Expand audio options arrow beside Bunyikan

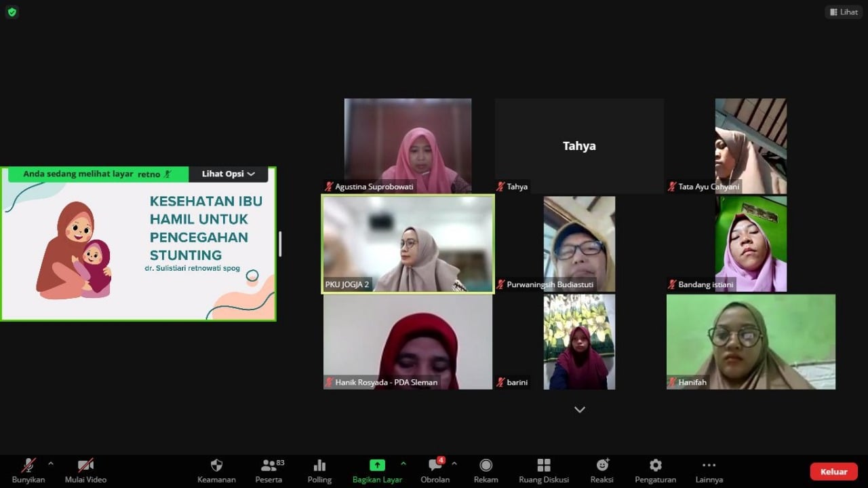[x=50, y=464]
